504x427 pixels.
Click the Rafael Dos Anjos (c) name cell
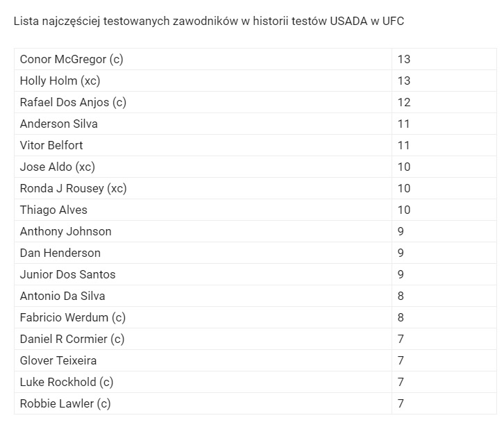(203, 102)
